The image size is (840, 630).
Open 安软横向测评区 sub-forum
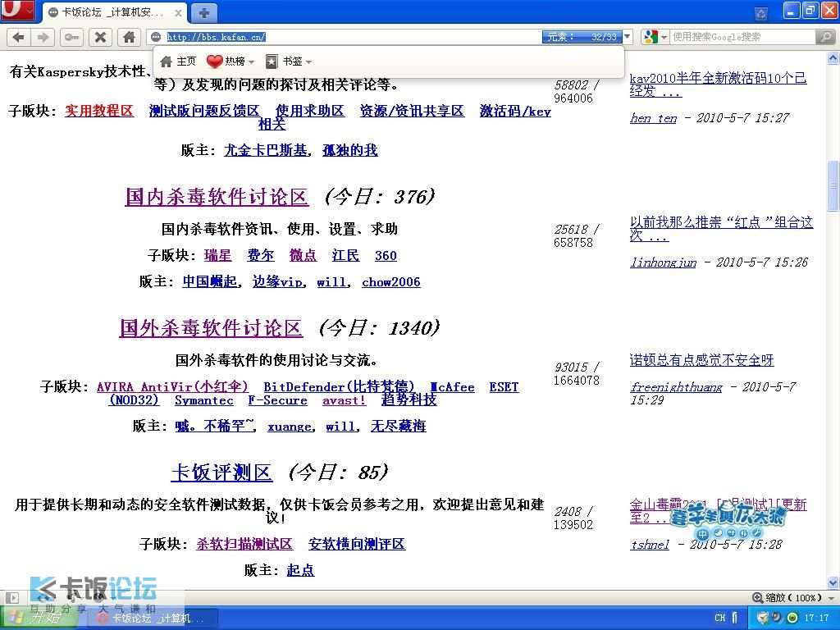[357, 544]
